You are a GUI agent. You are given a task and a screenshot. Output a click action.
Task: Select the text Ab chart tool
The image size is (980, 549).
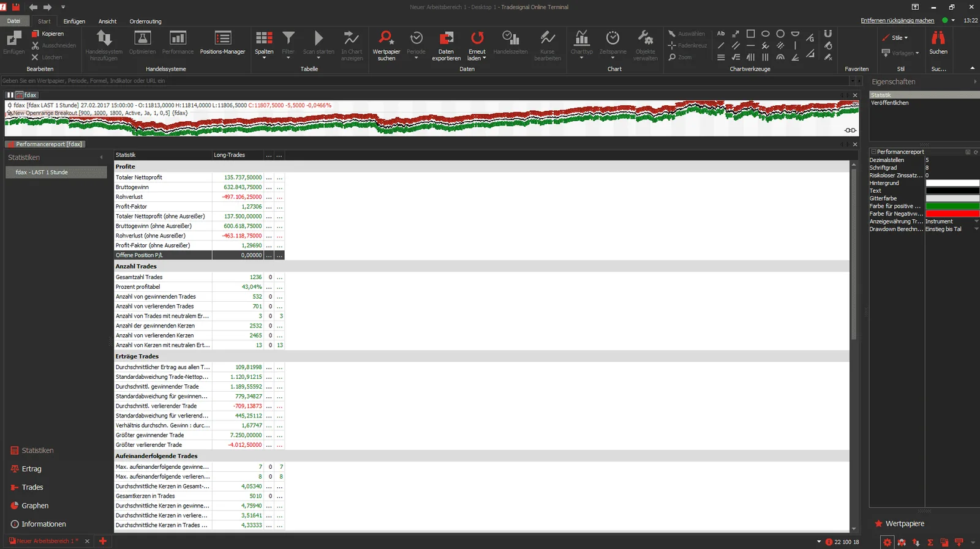pyautogui.click(x=721, y=34)
